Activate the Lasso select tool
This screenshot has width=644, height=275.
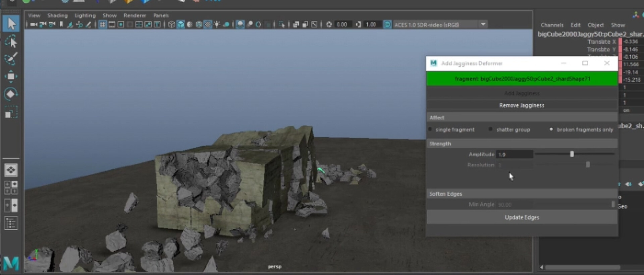pyautogui.click(x=11, y=42)
